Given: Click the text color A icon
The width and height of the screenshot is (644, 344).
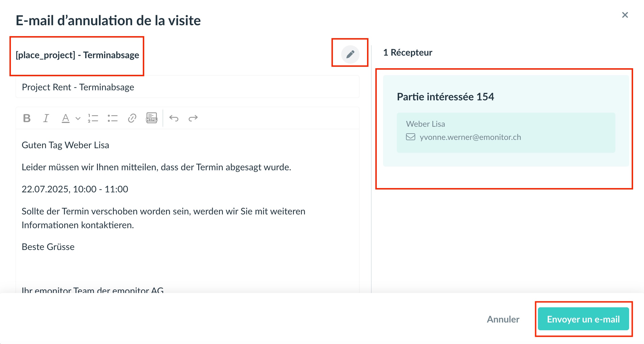Looking at the screenshot, I should tap(66, 118).
